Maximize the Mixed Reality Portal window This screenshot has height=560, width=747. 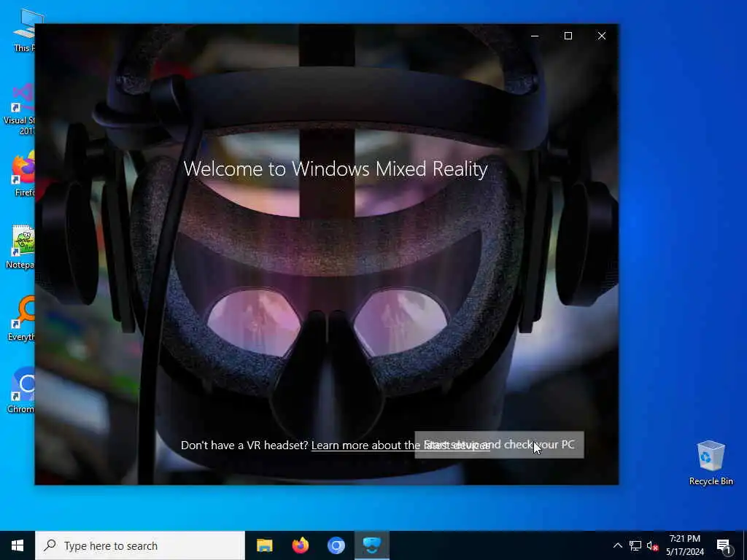point(568,36)
